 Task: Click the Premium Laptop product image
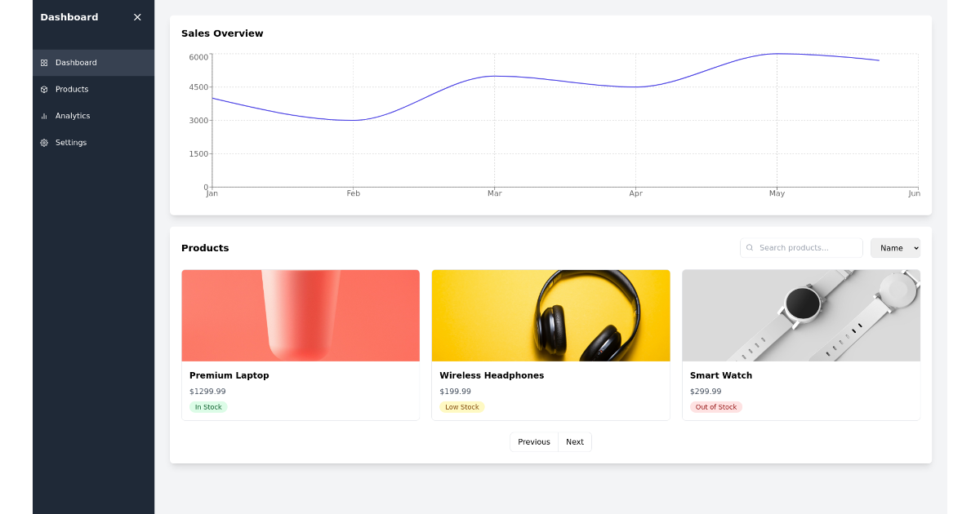pos(300,316)
